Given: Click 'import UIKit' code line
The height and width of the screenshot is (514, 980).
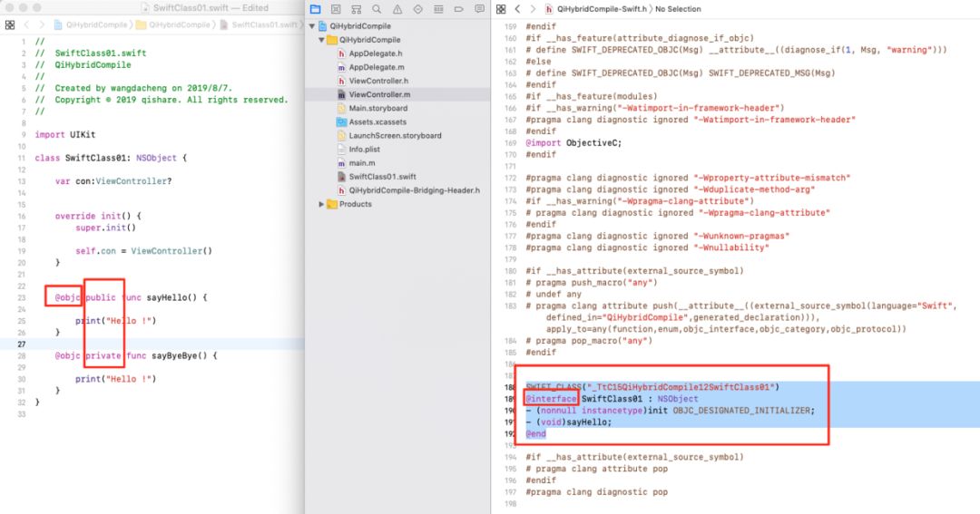Looking at the screenshot, I should click(x=65, y=135).
